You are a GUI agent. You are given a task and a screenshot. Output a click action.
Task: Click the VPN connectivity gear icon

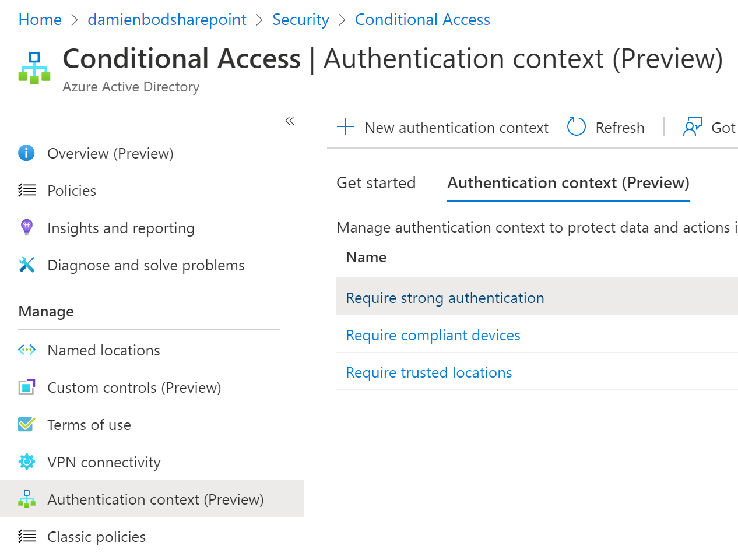click(27, 462)
